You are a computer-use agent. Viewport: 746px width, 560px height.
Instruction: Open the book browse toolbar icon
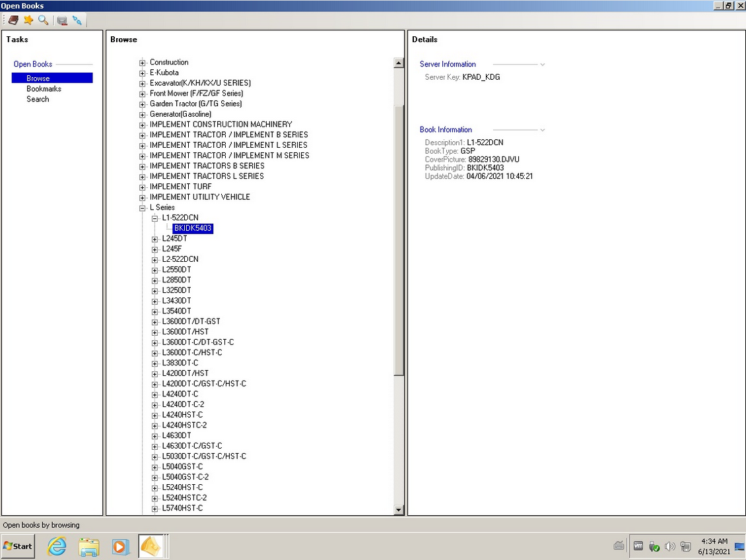(x=13, y=20)
